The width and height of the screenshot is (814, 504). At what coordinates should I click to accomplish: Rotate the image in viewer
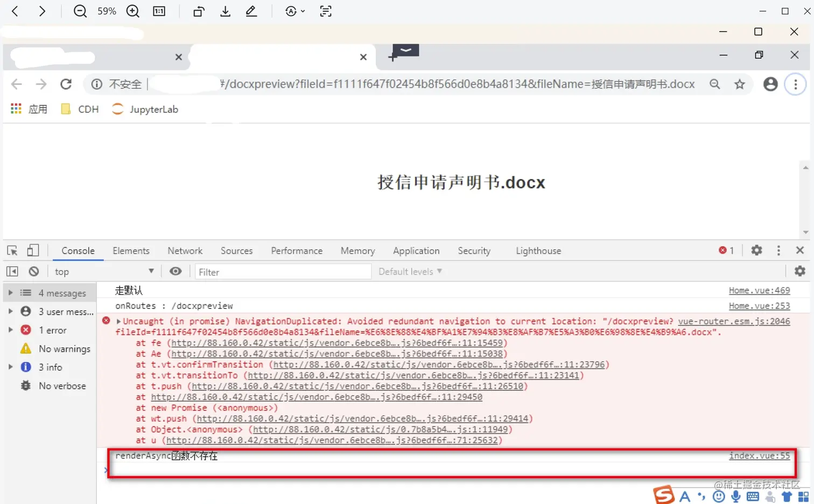(199, 11)
